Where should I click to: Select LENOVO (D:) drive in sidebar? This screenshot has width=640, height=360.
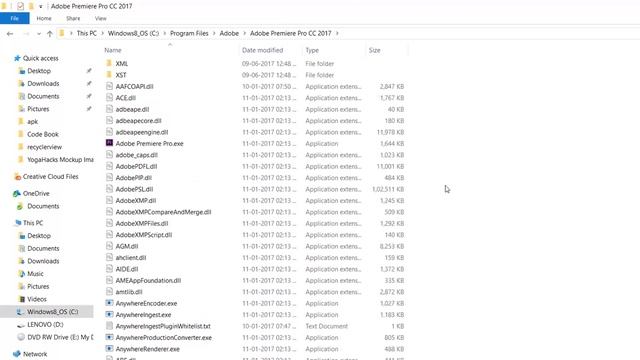point(45,324)
